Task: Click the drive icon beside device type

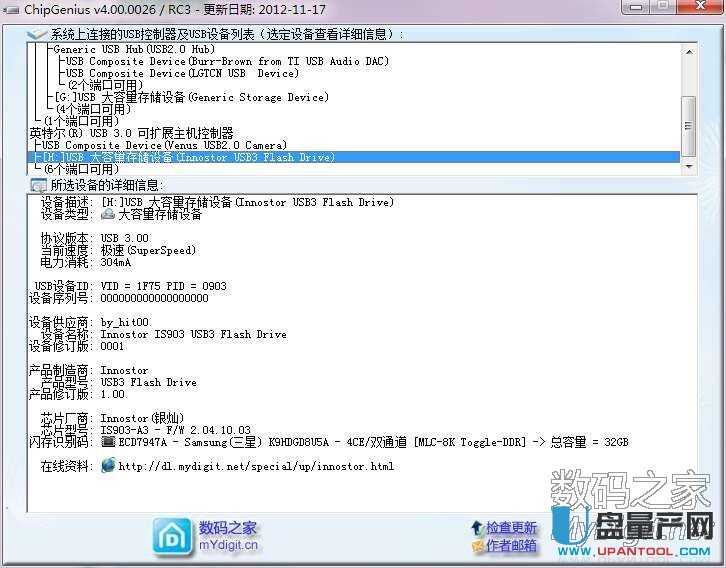Action: coord(108,215)
